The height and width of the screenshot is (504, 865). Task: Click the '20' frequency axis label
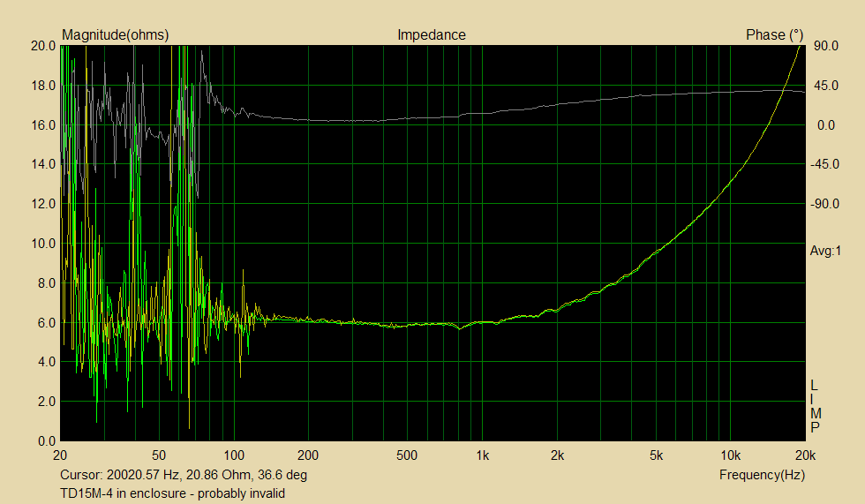[60, 455]
